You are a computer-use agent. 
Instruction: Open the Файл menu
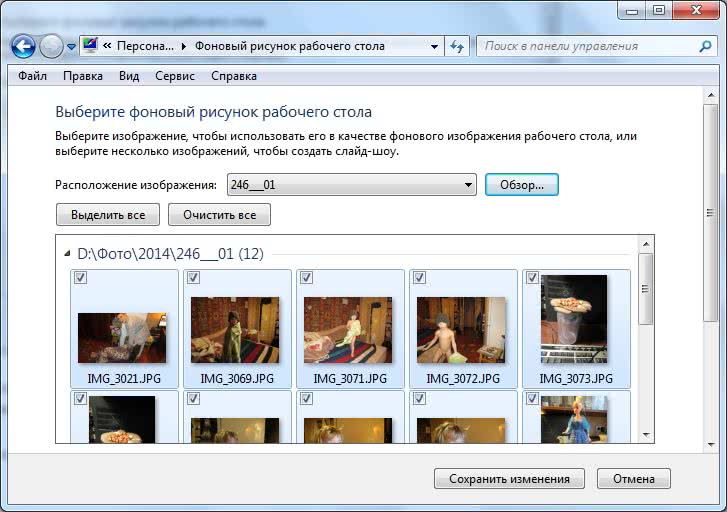pos(32,76)
